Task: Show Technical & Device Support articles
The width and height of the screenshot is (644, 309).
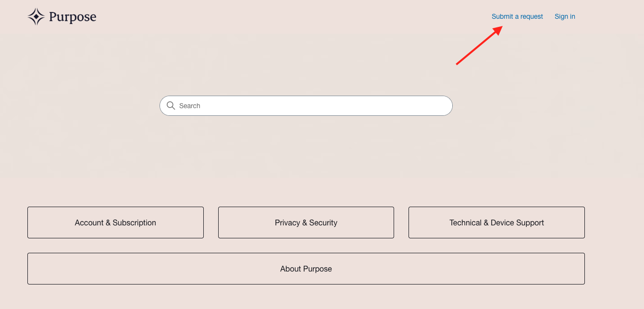Action: coord(496,222)
